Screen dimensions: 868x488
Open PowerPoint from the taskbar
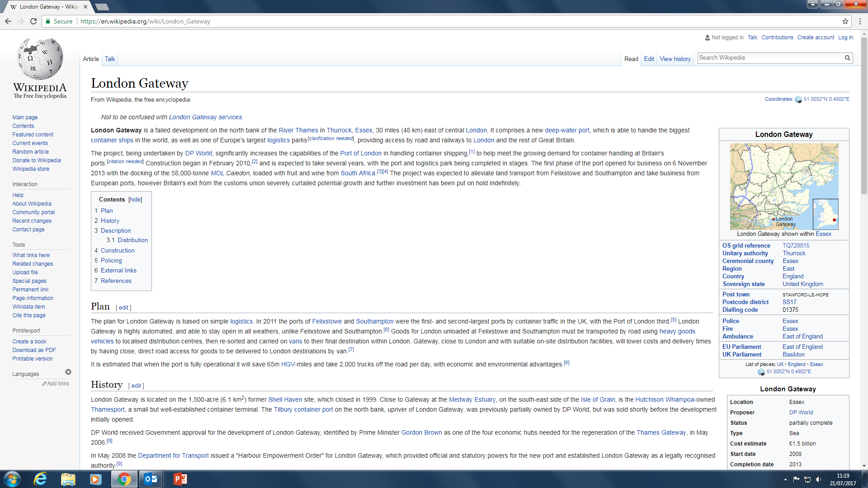(x=180, y=479)
